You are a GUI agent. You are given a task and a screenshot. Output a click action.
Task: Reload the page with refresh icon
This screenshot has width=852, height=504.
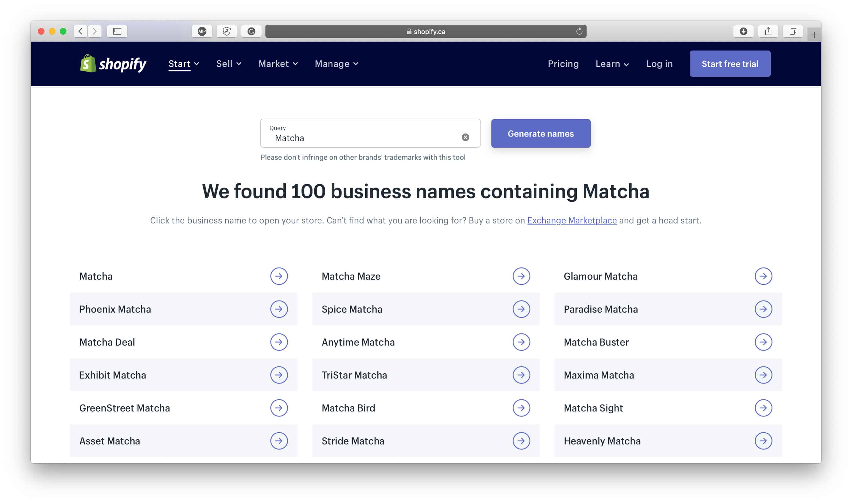click(579, 31)
